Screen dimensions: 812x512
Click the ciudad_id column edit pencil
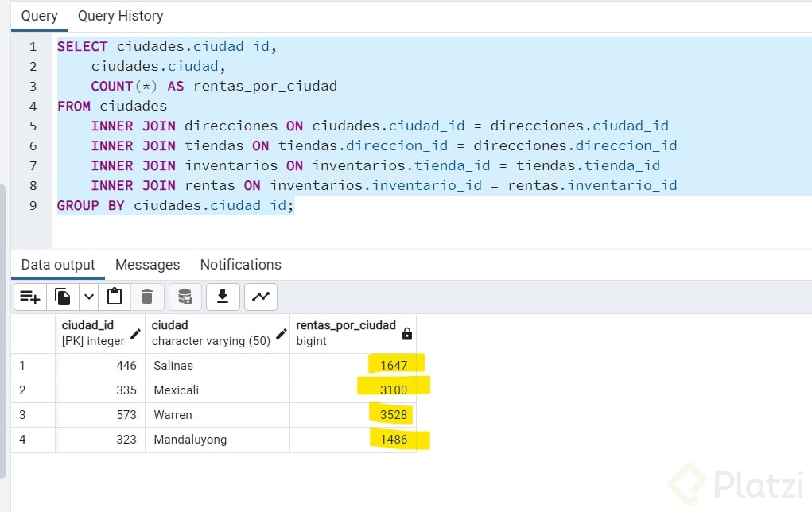136,333
